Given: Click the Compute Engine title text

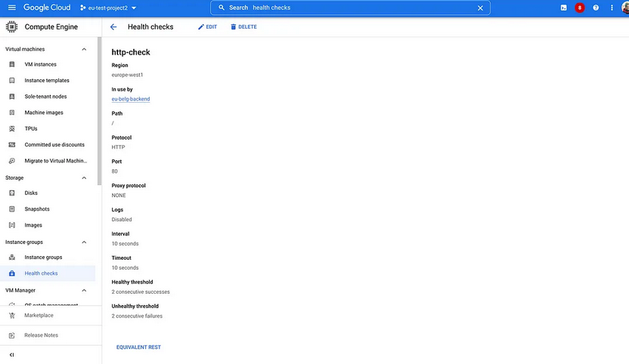Looking at the screenshot, I should 51,27.
